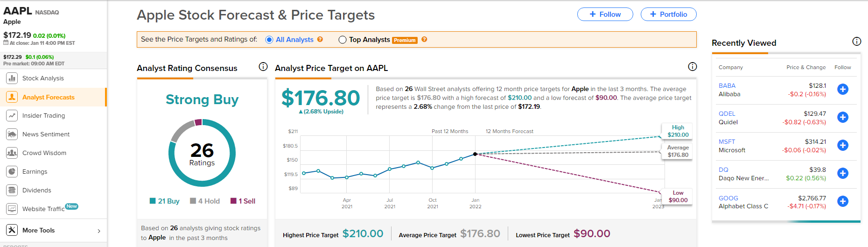
Task: Click the Premium badge
Action: pyautogui.click(x=405, y=40)
